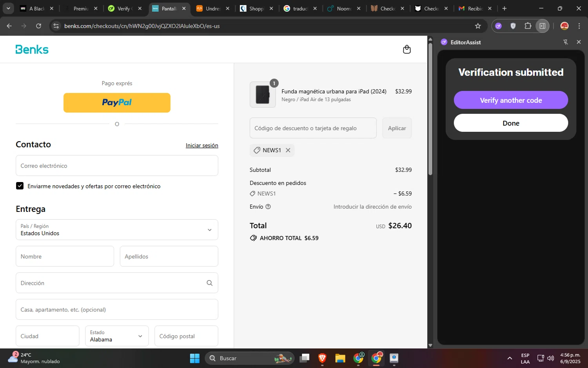This screenshot has width=588, height=368.
Task: Click the Done button
Action: click(511, 123)
